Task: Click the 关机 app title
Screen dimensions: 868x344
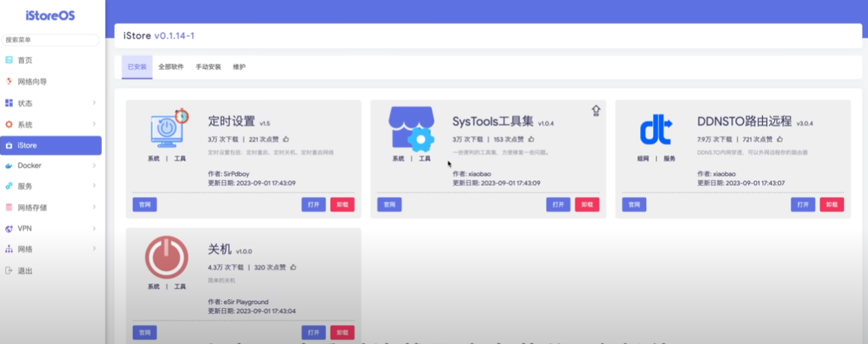Action: click(x=220, y=250)
